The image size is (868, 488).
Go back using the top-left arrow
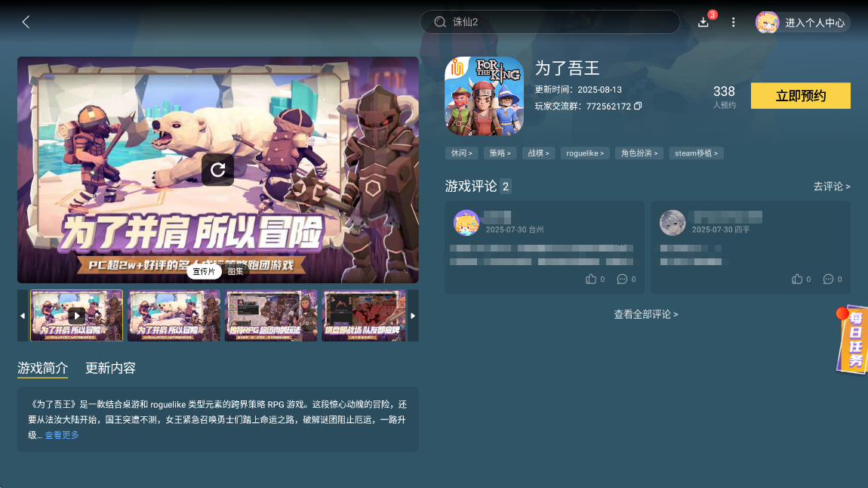point(26,22)
